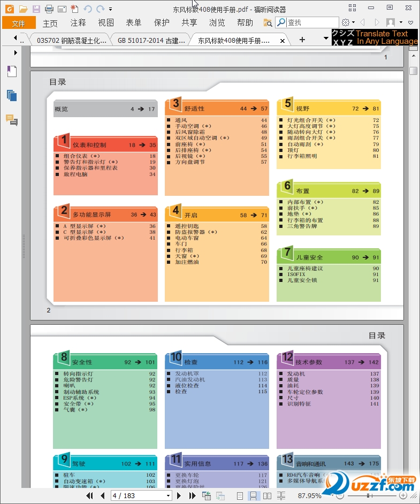Click the 87.95% zoom level value

[309, 495]
